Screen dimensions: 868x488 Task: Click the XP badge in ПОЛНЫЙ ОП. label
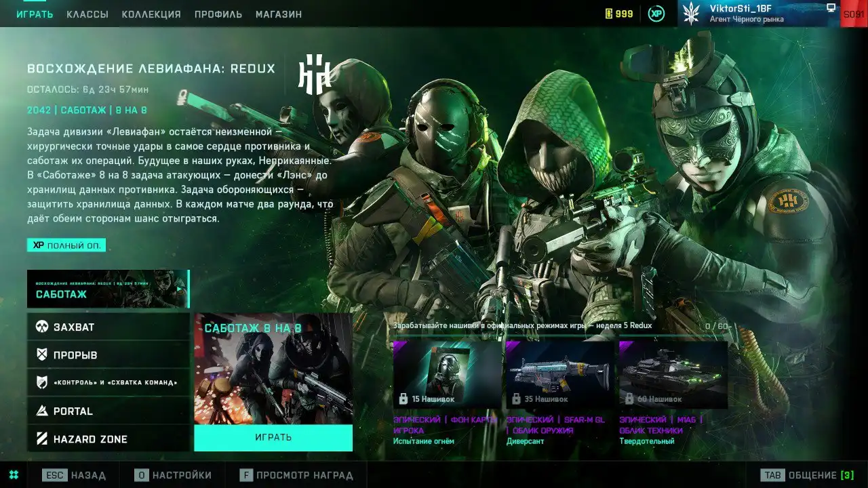tap(38, 245)
